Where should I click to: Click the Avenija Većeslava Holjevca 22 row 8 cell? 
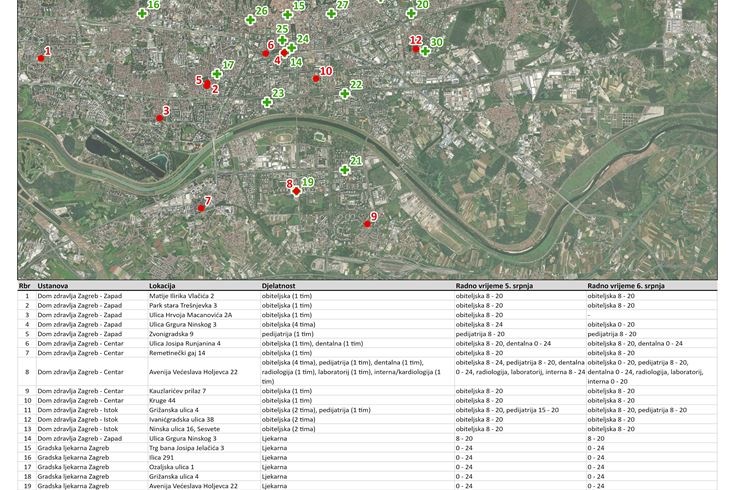click(x=193, y=372)
